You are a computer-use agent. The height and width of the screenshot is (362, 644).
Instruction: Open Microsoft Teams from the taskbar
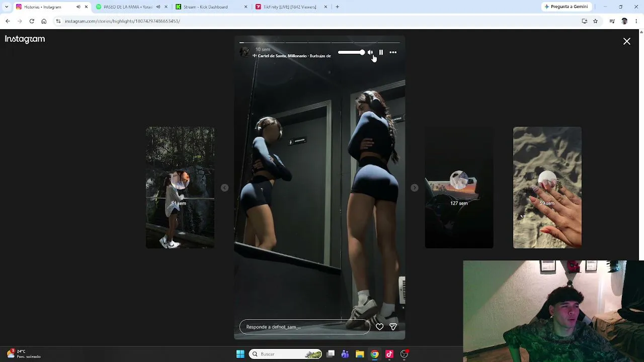pyautogui.click(x=345, y=354)
